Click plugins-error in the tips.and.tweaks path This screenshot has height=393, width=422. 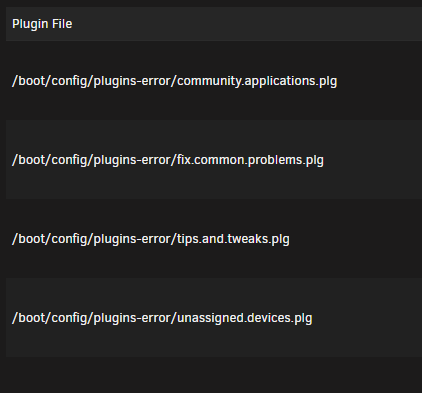pyautogui.click(x=132, y=239)
